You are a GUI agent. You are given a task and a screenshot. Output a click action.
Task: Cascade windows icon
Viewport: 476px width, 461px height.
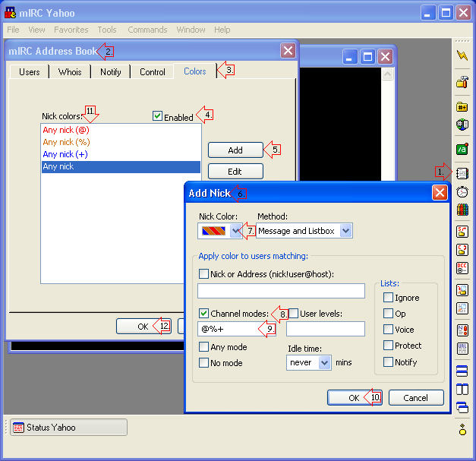462,407
